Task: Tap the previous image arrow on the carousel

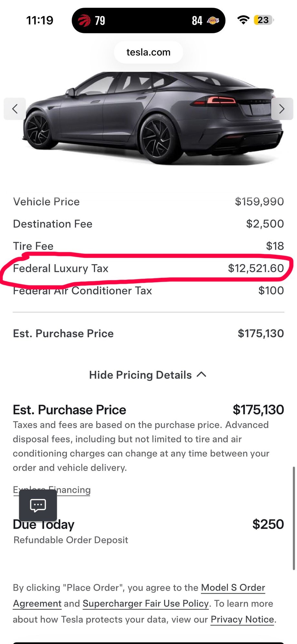Action: coord(15,109)
